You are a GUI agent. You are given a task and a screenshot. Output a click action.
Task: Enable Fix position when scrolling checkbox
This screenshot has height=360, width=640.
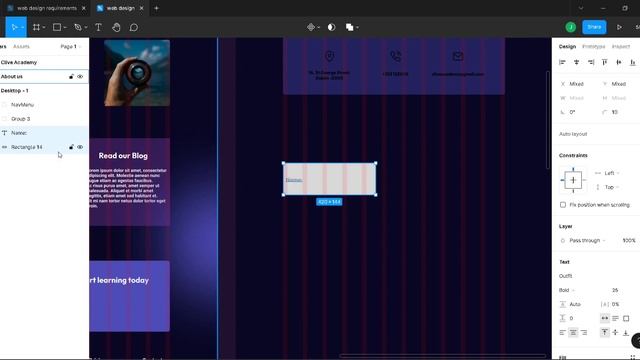(563, 204)
